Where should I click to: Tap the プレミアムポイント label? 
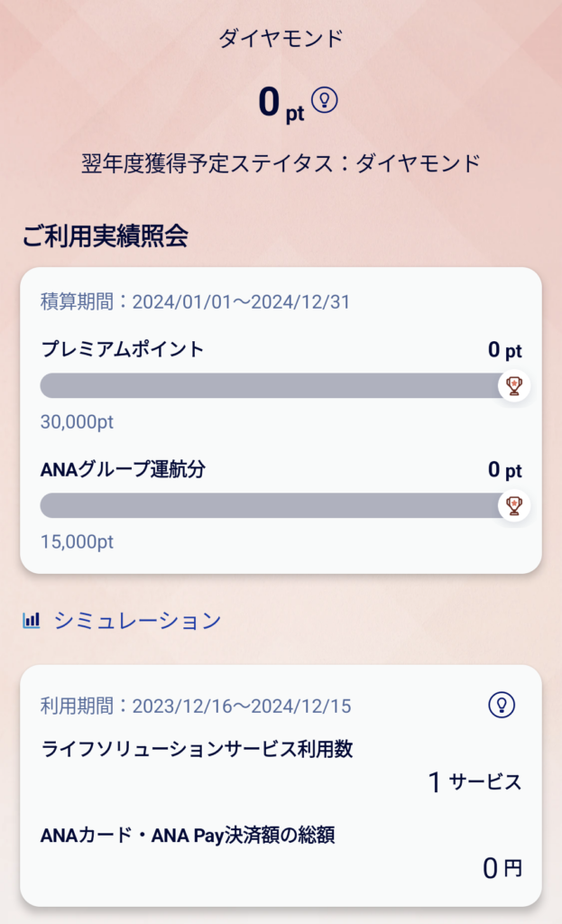pos(123,349)
